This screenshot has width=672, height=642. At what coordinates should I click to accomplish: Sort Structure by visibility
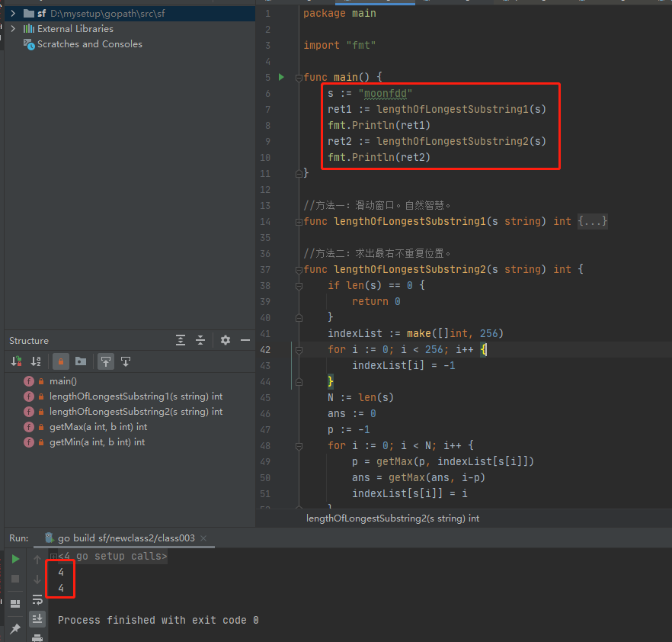[16, 361]
